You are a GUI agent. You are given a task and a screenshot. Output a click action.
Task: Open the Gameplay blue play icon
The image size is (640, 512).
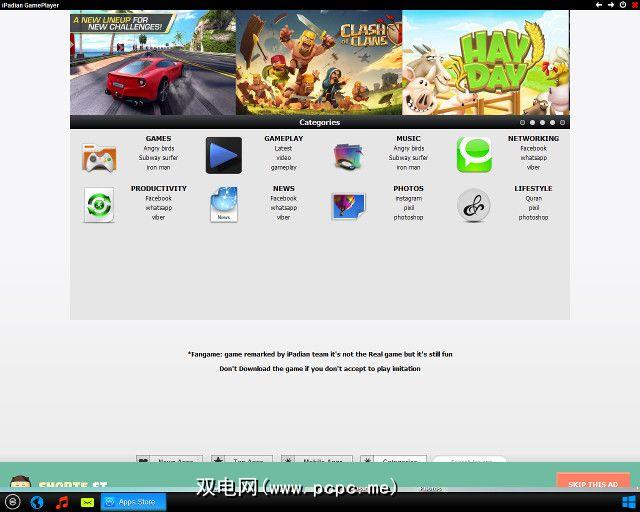224,155
